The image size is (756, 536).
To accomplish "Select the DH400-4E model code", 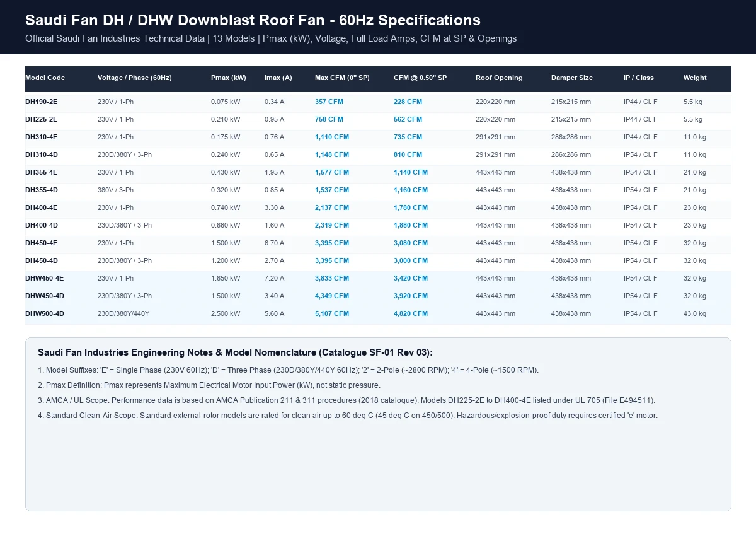I will [42, 207].
